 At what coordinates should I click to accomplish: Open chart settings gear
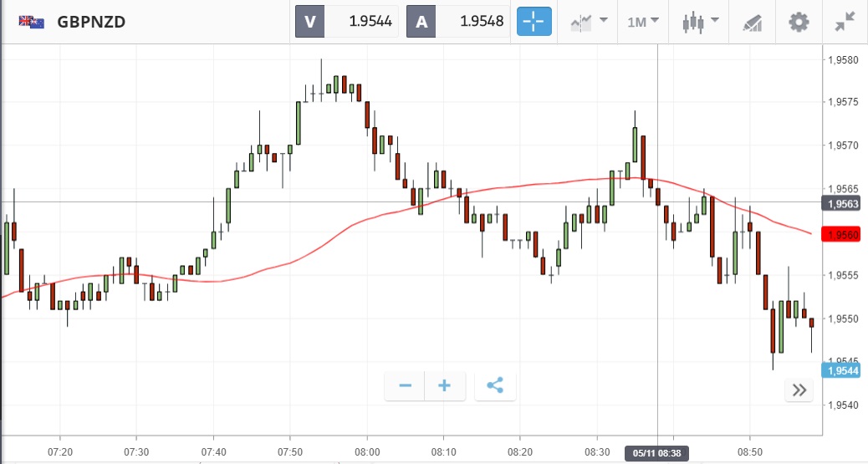pyautogui.click(x=799, y=22)
